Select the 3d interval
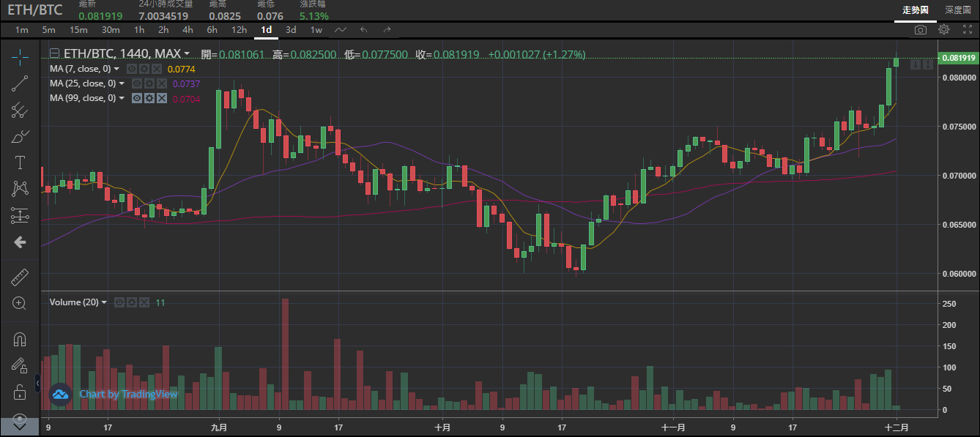Screen dimensions: 980x437 291,30
